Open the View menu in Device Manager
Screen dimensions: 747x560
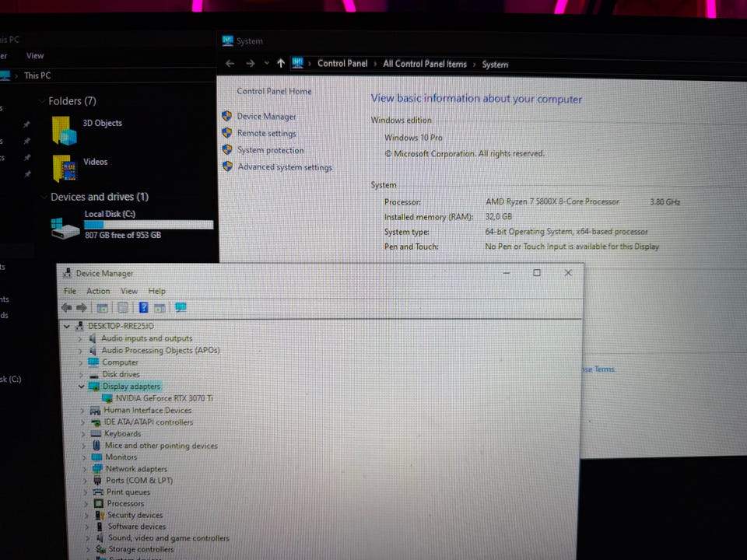click(129, 291)
